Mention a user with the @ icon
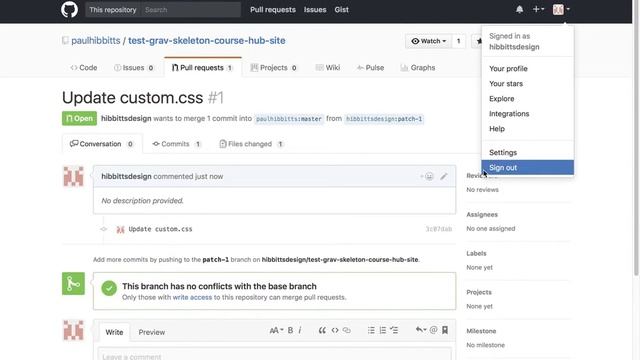The image size is (640, 360). (x=433, y=330)
